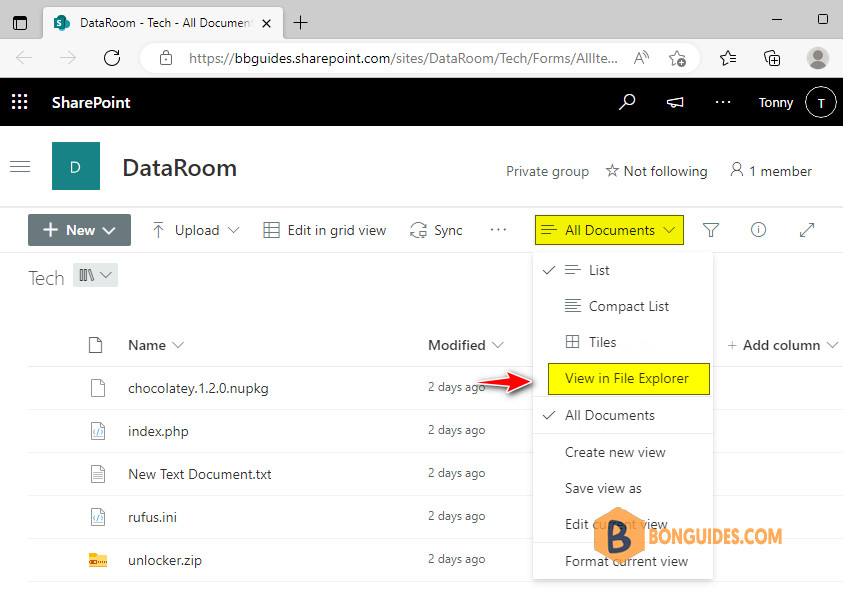View site information lock icon
The width and height of the screenshot is (843, 601).
(x=166, y=58)
